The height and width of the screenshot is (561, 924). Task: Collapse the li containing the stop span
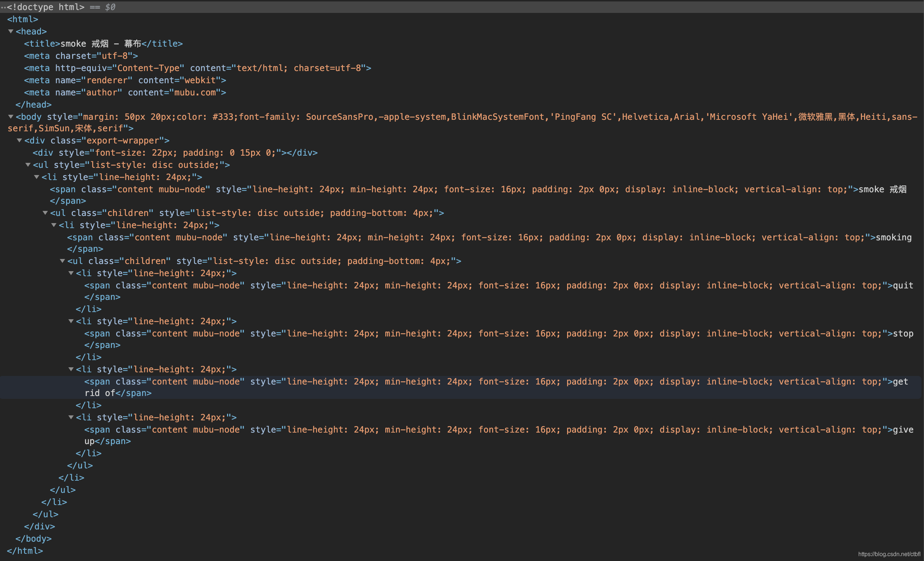[x=71, y=321]
